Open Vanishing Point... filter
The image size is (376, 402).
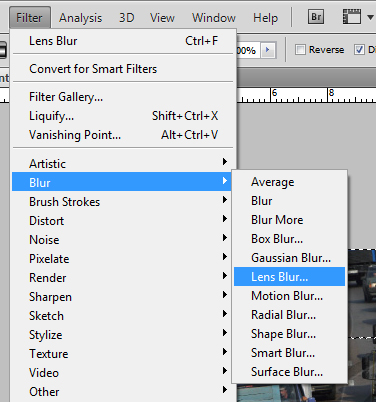point(123,135)
